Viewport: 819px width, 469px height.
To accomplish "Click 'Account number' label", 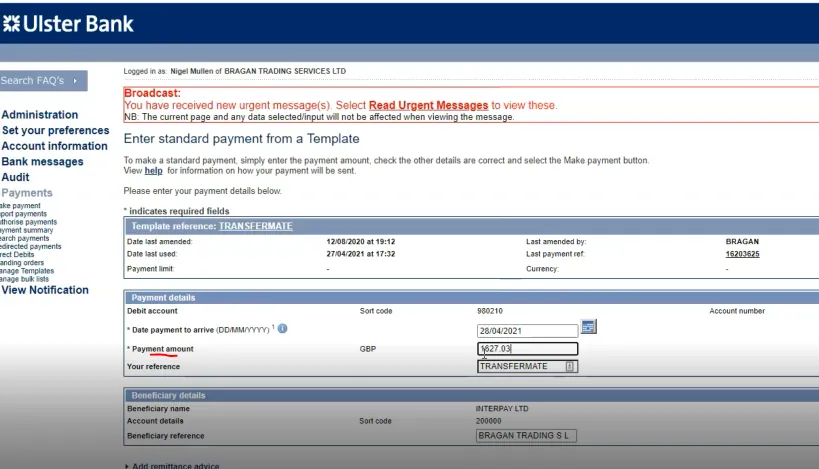I will pyautogui.click(x=737, y=311).
